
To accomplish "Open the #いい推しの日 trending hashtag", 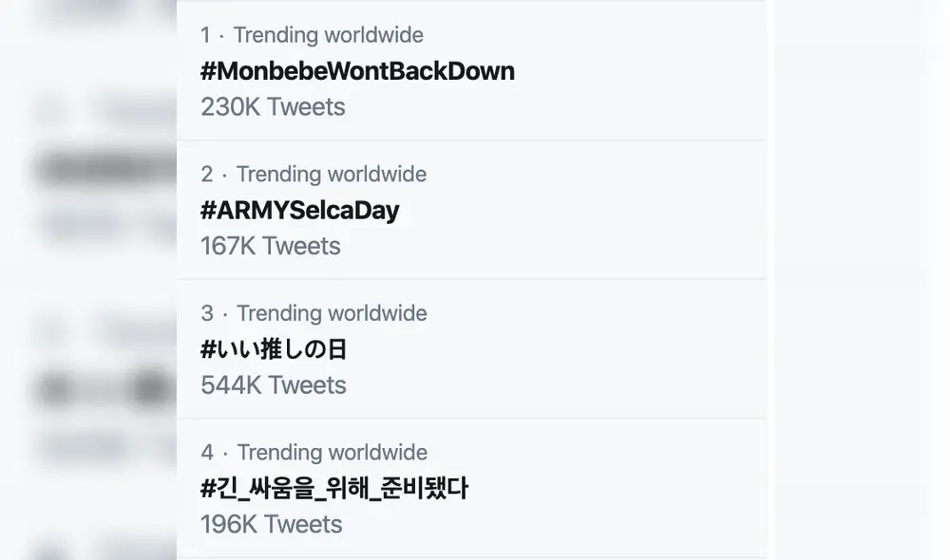I will (274, 349).
